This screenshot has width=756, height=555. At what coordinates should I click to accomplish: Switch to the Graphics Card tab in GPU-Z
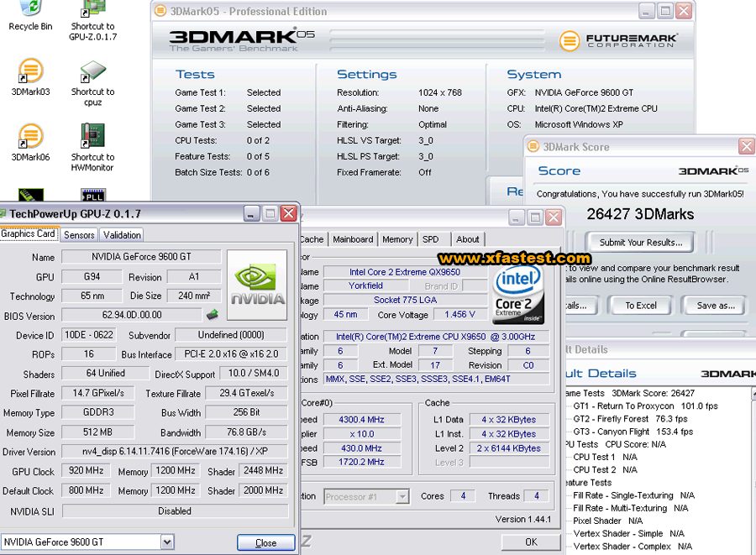point(29,233)
